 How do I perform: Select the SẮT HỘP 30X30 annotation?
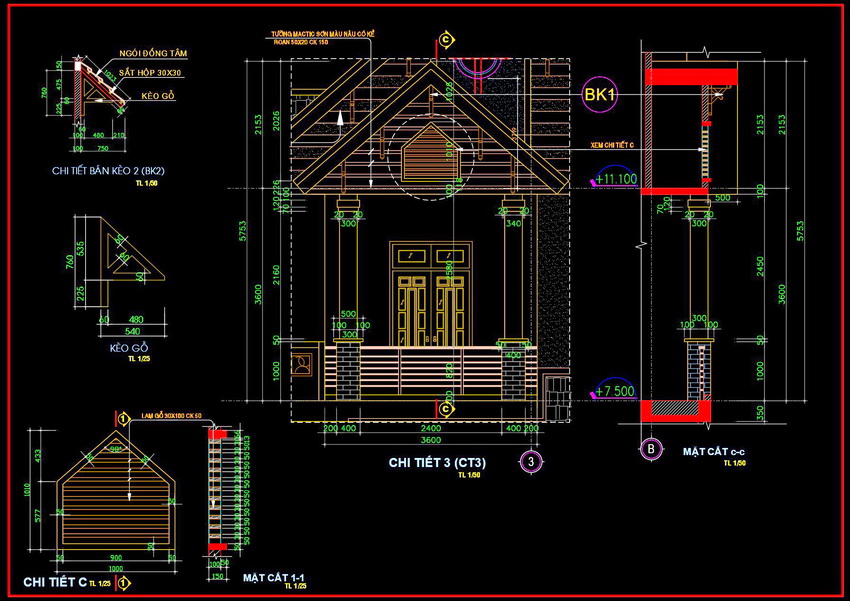pos(153,74)
